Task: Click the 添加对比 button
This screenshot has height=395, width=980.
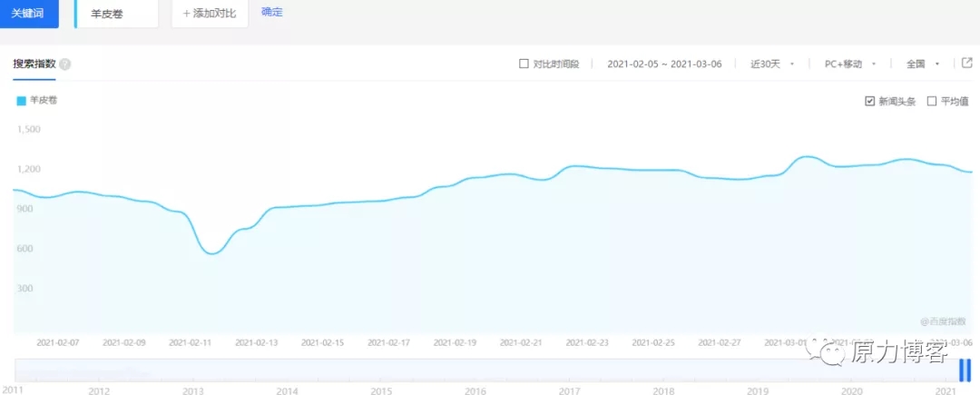Action: (x=210, y=14)
